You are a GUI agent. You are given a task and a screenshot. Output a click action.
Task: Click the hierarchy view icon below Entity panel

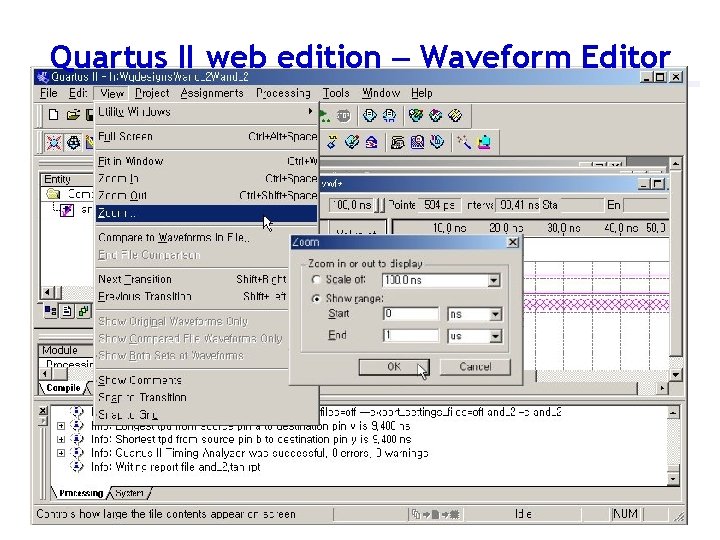tap(50, 311)
